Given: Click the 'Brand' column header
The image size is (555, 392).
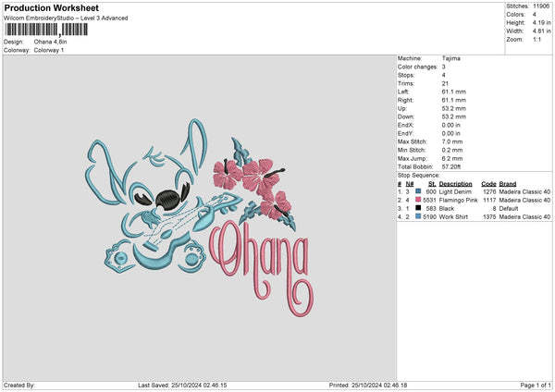Looking at the screenshot, I should 508,184.
